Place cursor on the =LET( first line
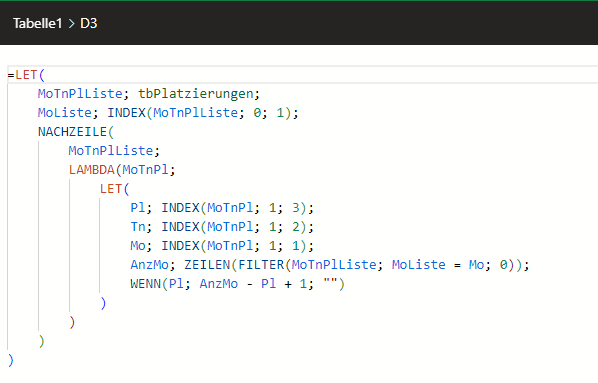 coord(26,75)
